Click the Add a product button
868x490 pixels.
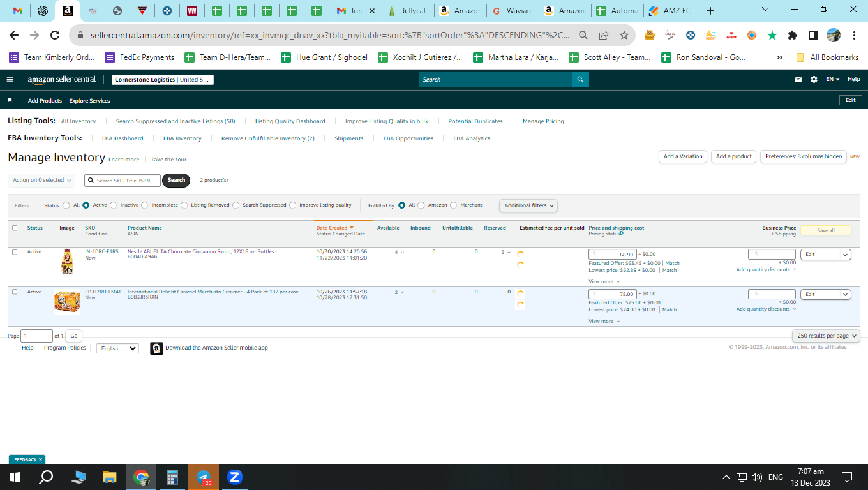[734, 156]
